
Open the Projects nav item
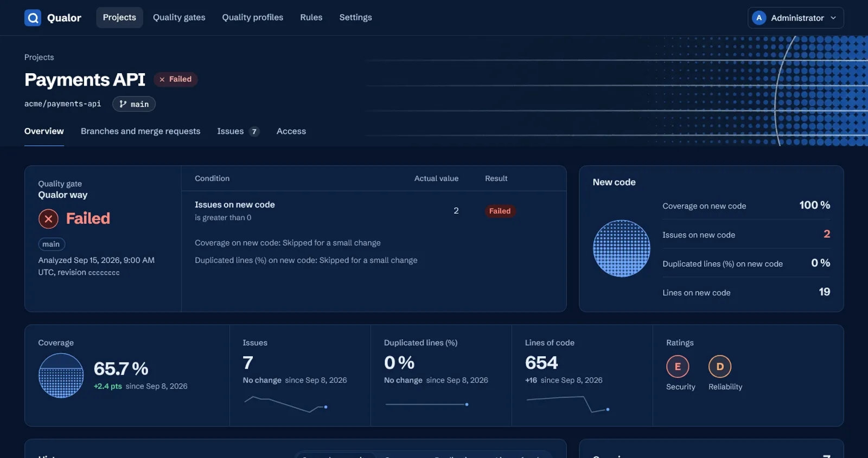[119, 17]
